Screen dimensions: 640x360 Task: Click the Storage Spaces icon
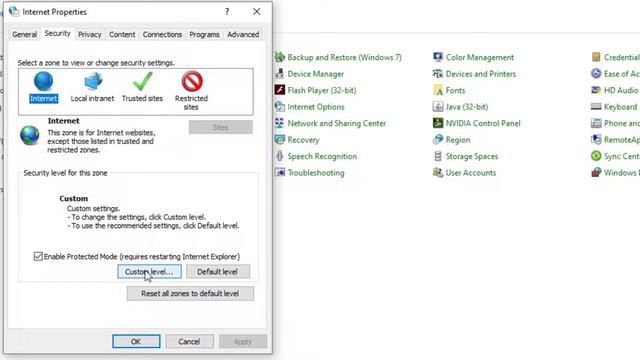(x=438, y=156)
